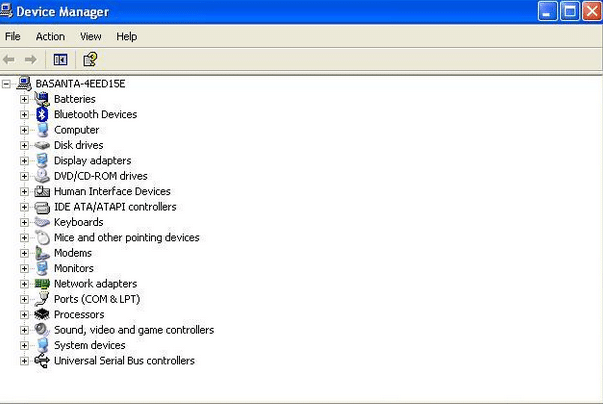Select the Keyboards label
Viewport: 603px width, 404px height.
(x=78, y=222)
